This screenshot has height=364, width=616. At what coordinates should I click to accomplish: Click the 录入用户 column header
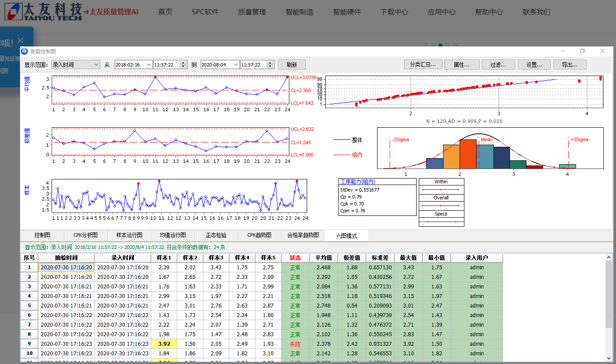[x=477, y=258]
